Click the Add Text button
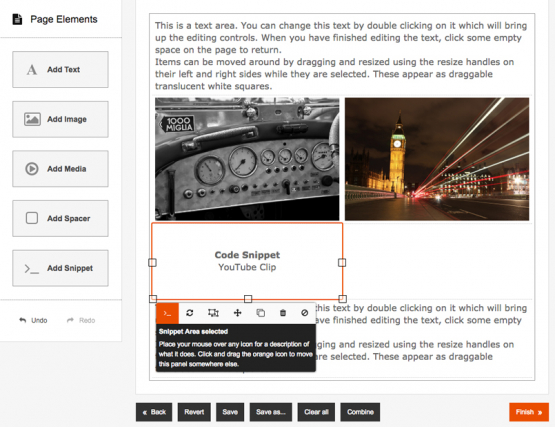Screen dimensions: 555x427 [x=61, y=69]
